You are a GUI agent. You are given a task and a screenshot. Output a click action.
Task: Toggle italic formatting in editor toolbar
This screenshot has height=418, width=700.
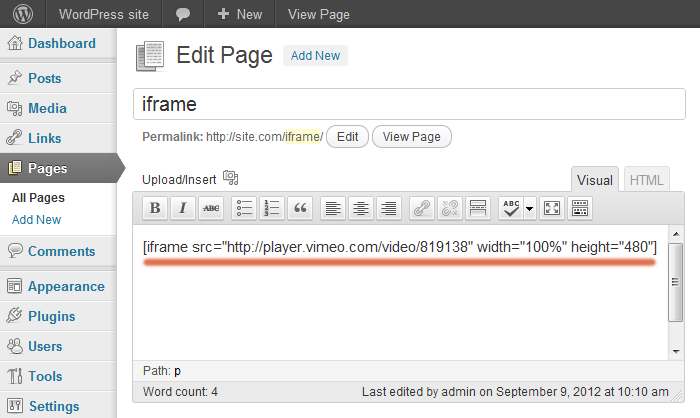[x=183, y=208]
